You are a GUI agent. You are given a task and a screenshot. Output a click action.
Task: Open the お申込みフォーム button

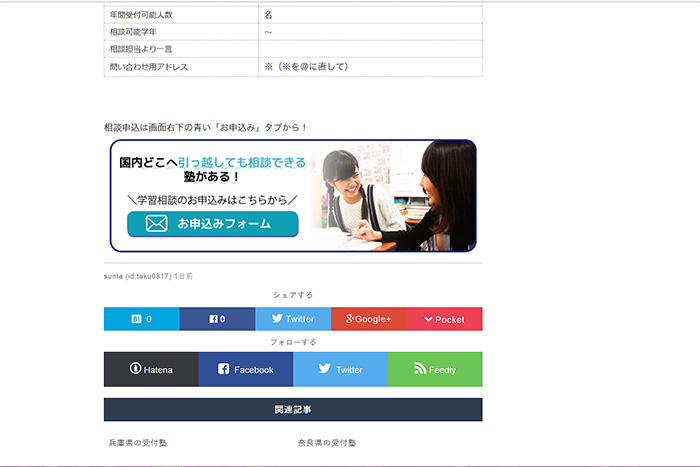[x=212, y=224]
